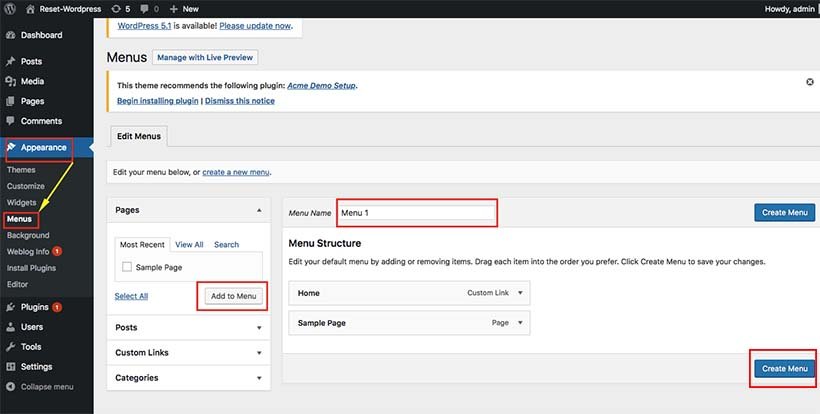
Task: Open Customize under Appearance
Action: [26, 186]
